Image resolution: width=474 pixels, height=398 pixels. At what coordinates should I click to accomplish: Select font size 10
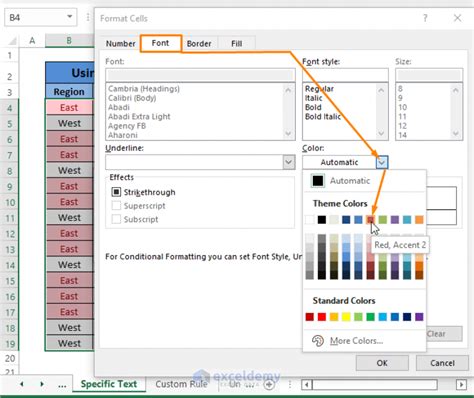(x=402, y=107)
